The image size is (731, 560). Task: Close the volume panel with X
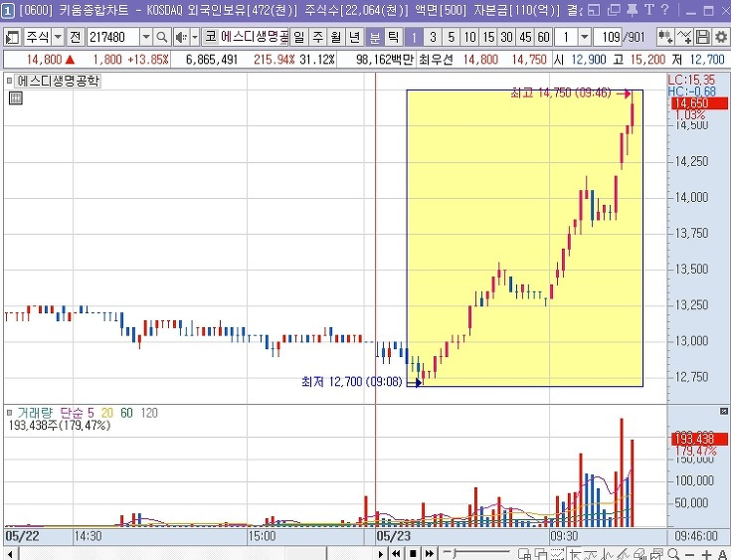coord(724,411)
